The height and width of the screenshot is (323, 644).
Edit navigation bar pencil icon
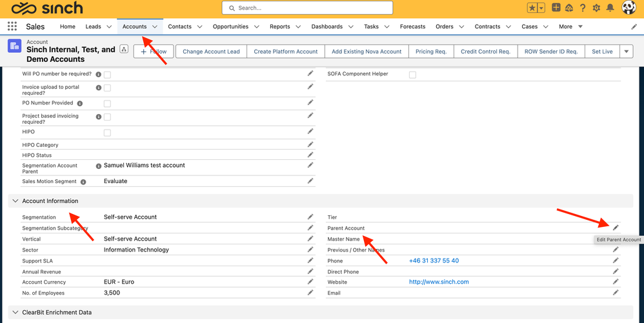(634, 26)
